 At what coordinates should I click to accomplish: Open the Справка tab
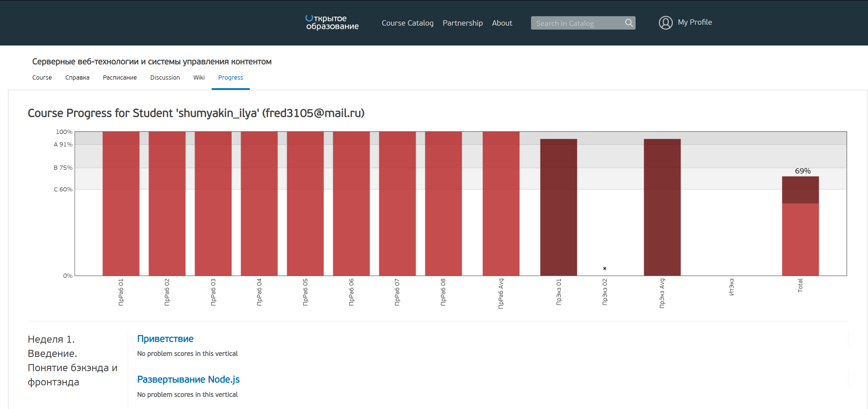[77, 78]
